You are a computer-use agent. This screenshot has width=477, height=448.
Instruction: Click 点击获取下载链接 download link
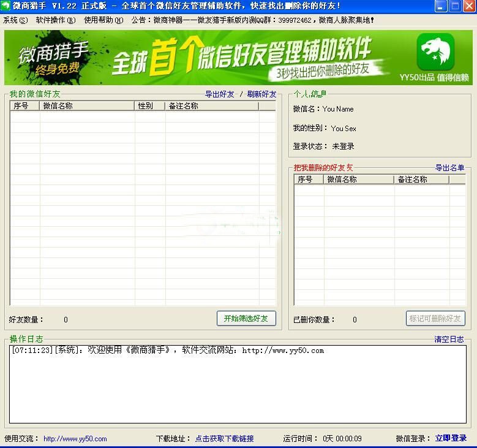(225, 439)
